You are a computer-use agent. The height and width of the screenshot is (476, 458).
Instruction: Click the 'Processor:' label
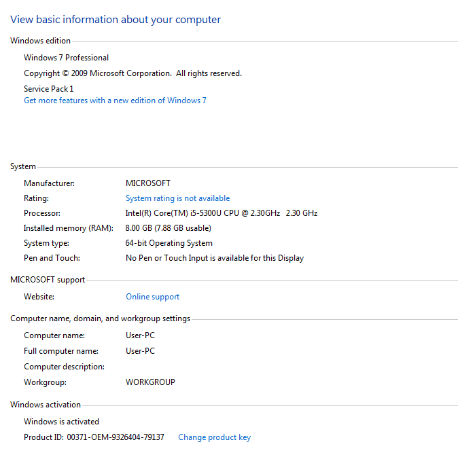click(x=42, y=213)
